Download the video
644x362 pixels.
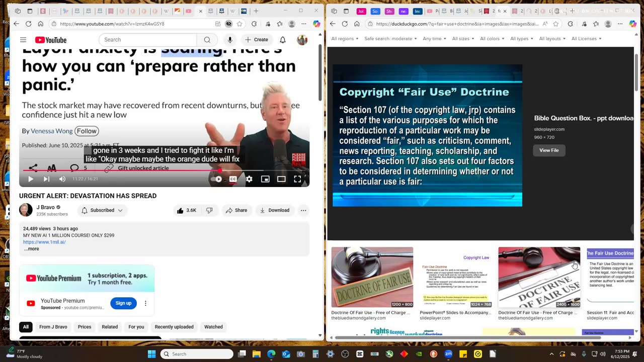(275, 210)
